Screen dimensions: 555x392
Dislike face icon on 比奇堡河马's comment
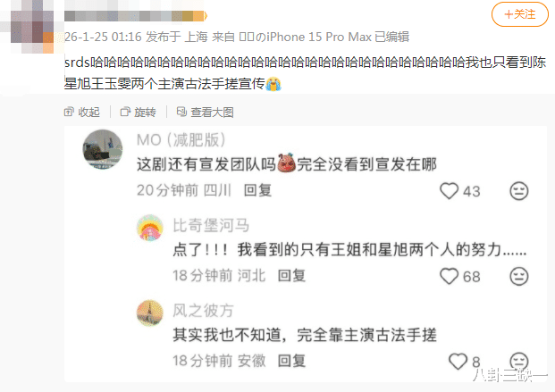(x=519, y=276)
